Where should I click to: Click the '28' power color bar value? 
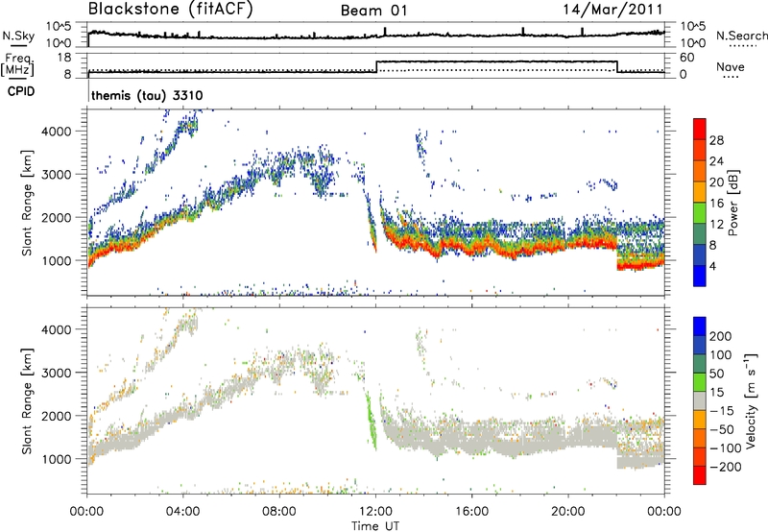click(x=716, y=140)
